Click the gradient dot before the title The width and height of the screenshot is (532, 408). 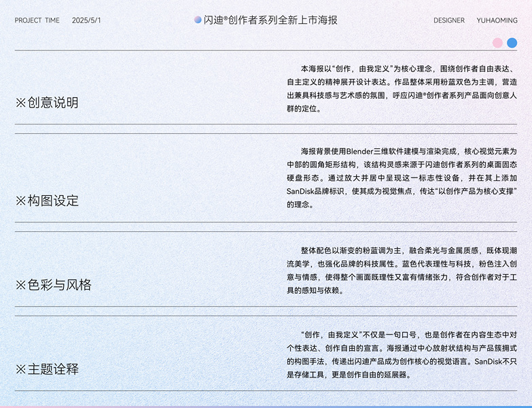(x=198, y=20)
